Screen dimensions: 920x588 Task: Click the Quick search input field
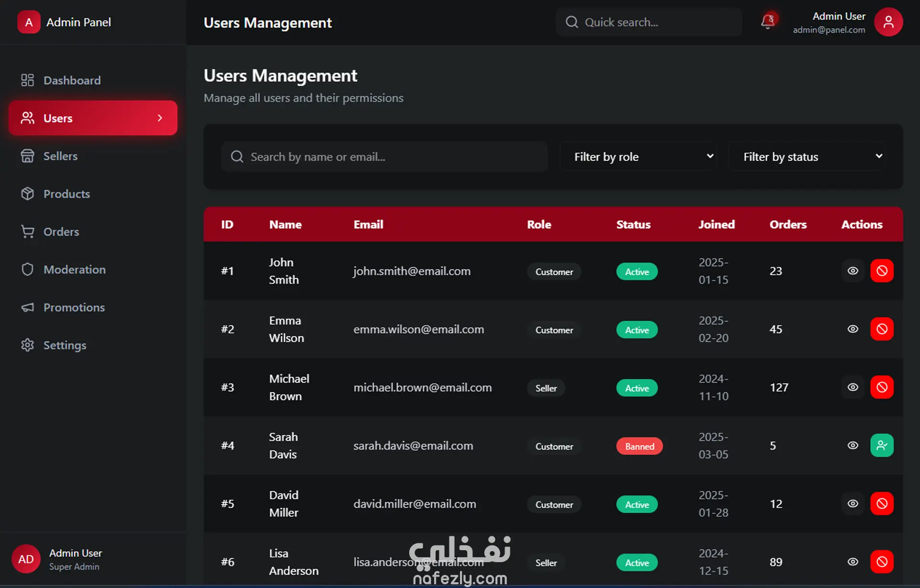[x=649, y=22]
